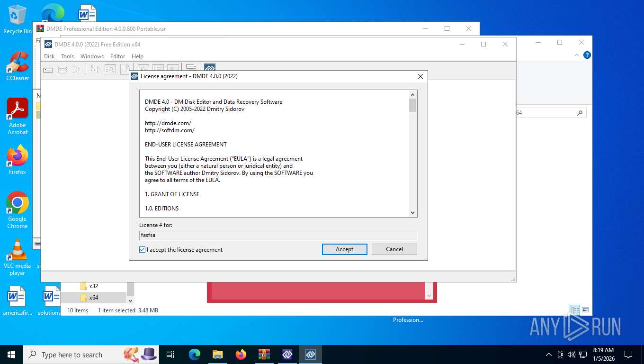Click the blue help question mark icon
The image size is (644, 364).
coord(587,55)
